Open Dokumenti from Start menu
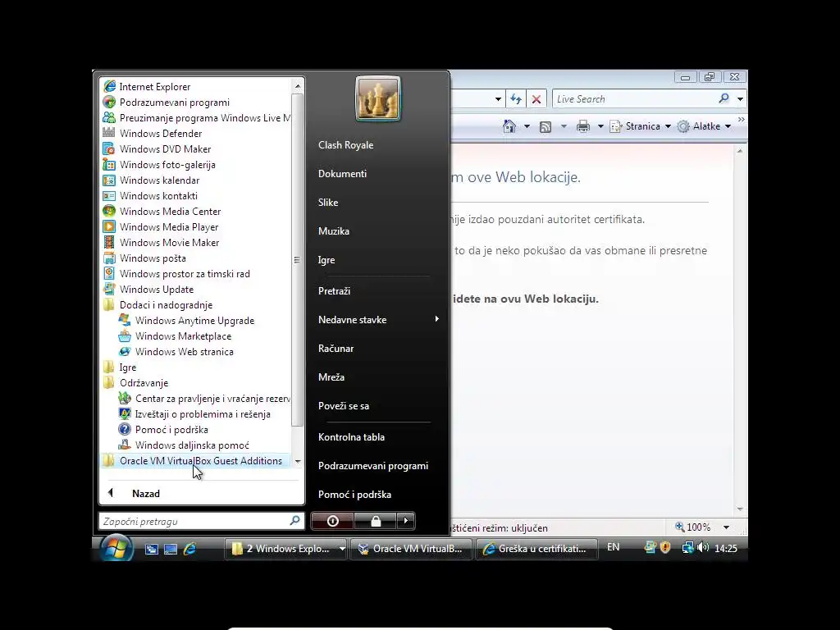 click(x=342, y=174)
